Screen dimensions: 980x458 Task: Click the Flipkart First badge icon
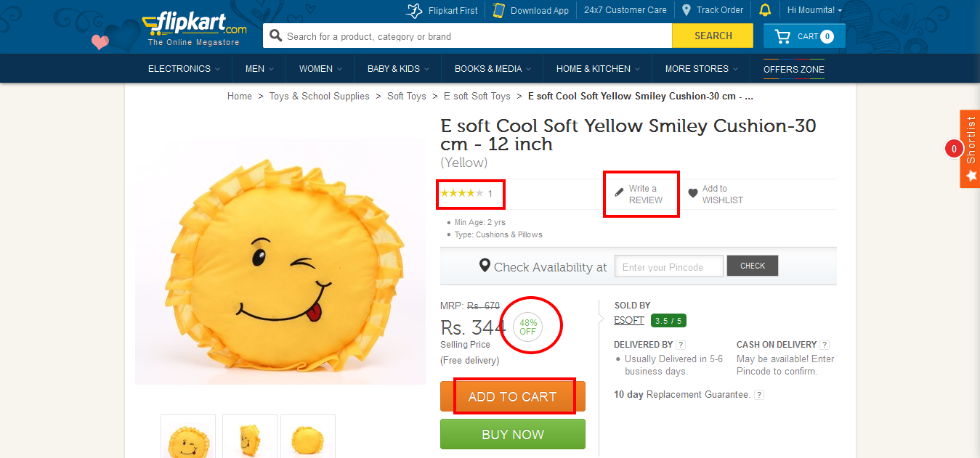(x=414, y=10)
